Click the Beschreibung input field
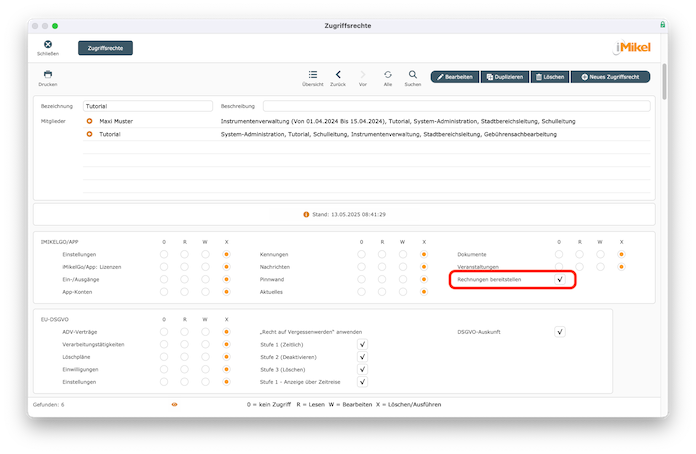This screenshot has height=454, width=696. tap(456, 106)
